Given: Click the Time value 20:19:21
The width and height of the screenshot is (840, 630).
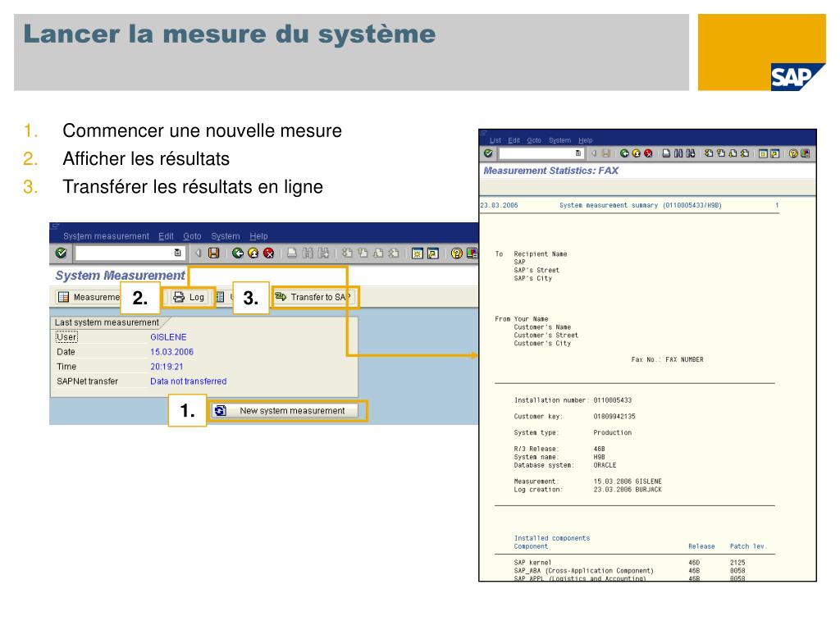Looking at the screenshot, I should point(167,367).
